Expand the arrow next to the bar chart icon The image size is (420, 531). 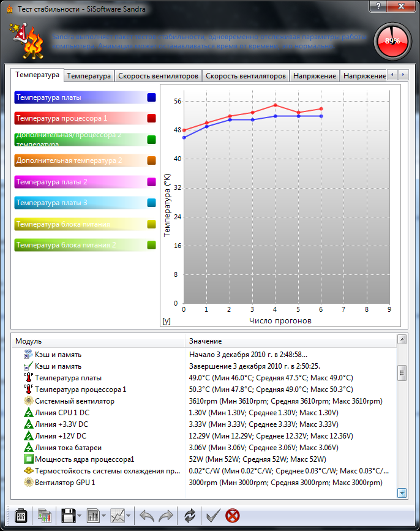pos(103,516)
